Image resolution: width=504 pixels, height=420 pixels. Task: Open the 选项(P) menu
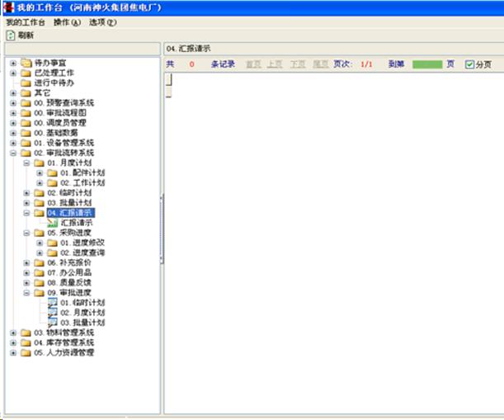[x=102, y=21]
